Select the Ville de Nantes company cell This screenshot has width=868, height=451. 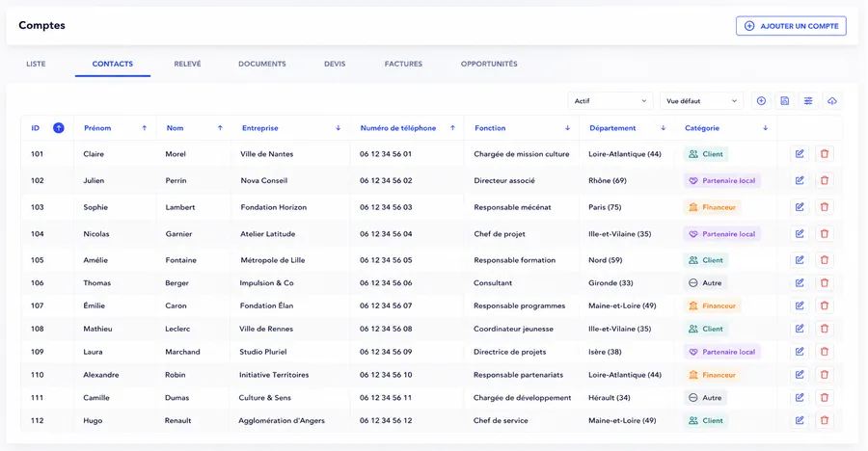(267, 154)
